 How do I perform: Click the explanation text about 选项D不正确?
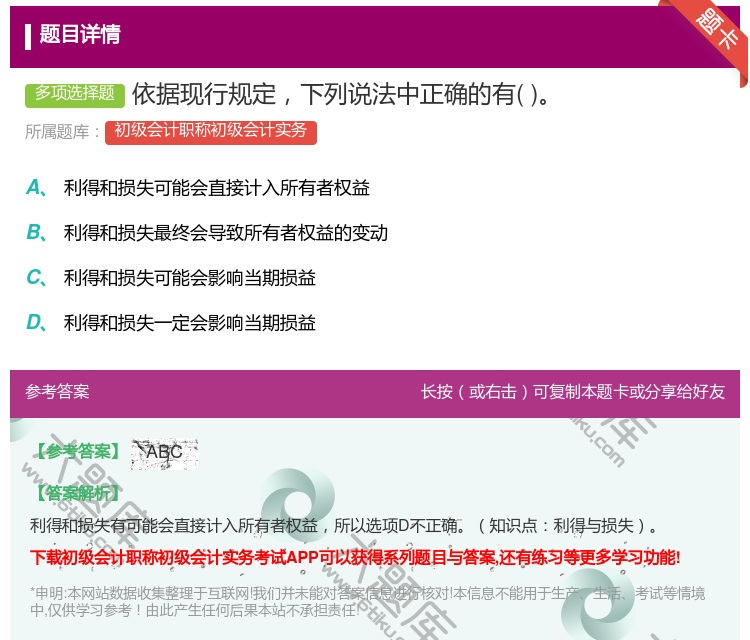coord(344,526)
